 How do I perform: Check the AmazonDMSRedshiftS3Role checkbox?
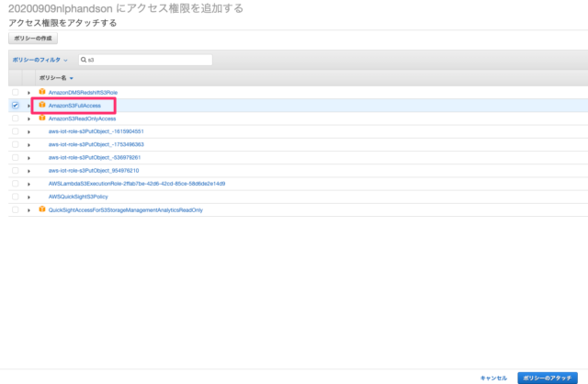[x=15, y=92]
